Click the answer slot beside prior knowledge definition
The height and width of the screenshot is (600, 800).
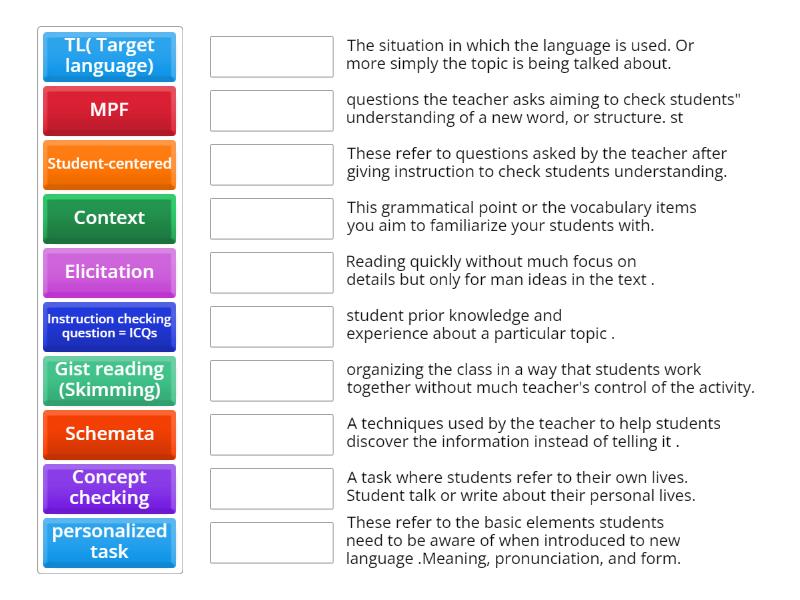(270, 326)
